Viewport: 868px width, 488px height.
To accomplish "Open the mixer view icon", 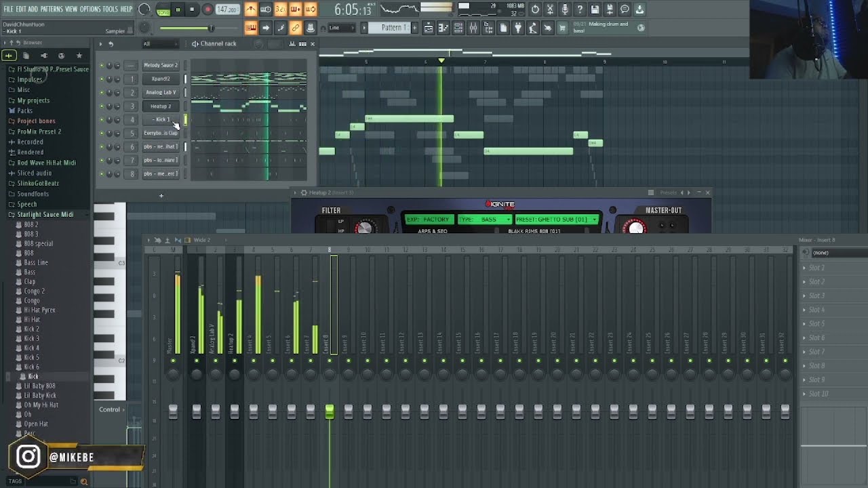I will pos(473,28).
